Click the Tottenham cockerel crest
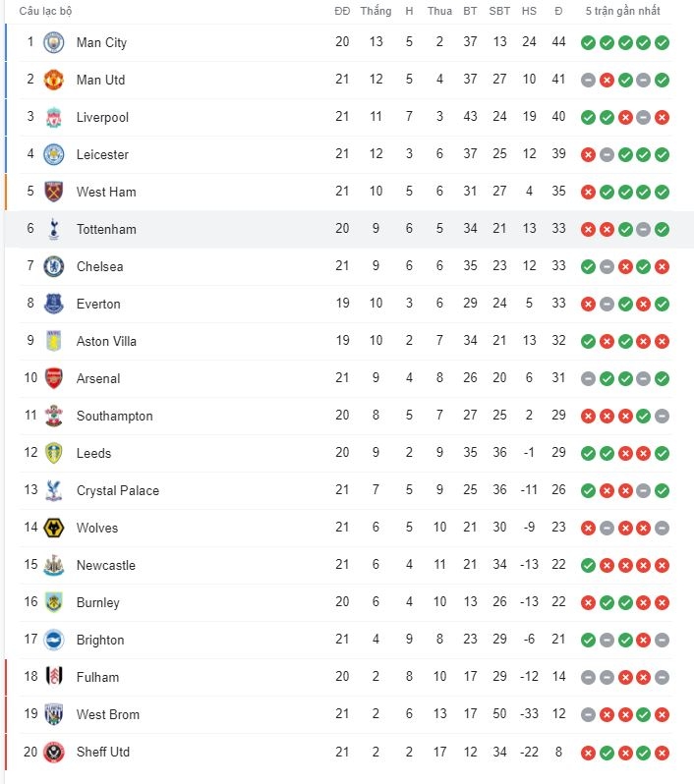Screen dimensions: 694x784 click(x=53, y=229)
